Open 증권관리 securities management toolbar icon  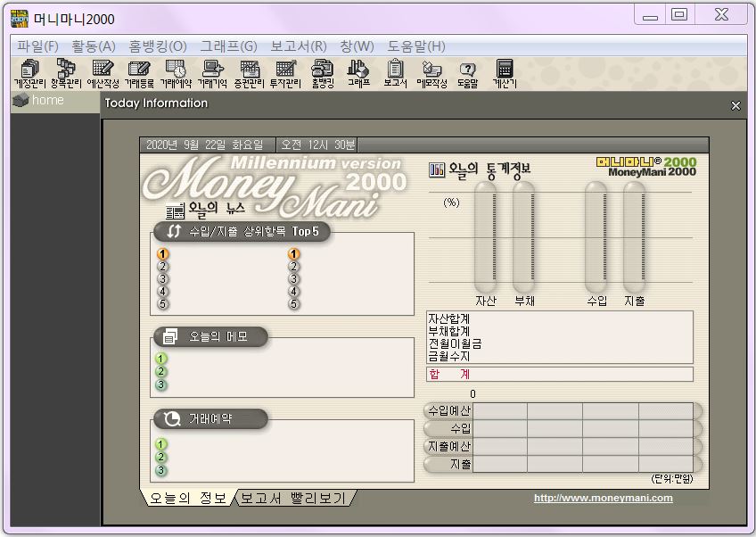click(x=250, y=74)
